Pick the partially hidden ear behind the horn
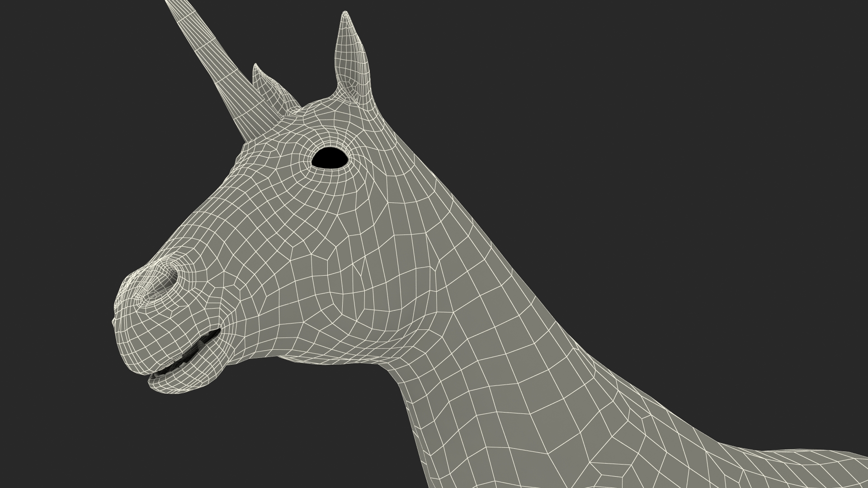The height and width of the screenshot is (488, 868). pyautogui.click(x=275, y=90)
